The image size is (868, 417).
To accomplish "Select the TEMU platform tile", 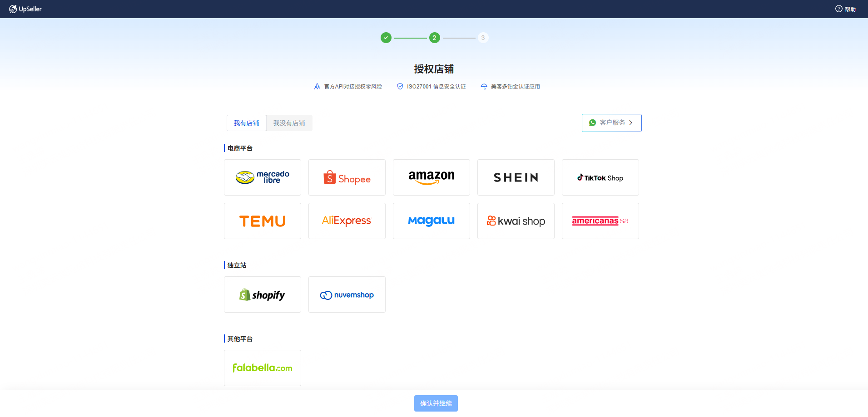I will (x=263, y=221).
